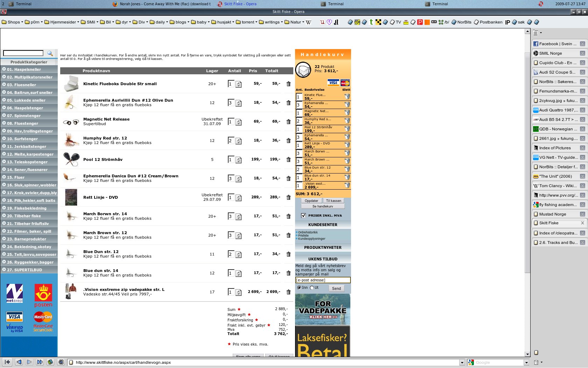Open the Postbanken bookmark
Image resolution: width=588 pixels, height=368 pixels.
point(488,22)
